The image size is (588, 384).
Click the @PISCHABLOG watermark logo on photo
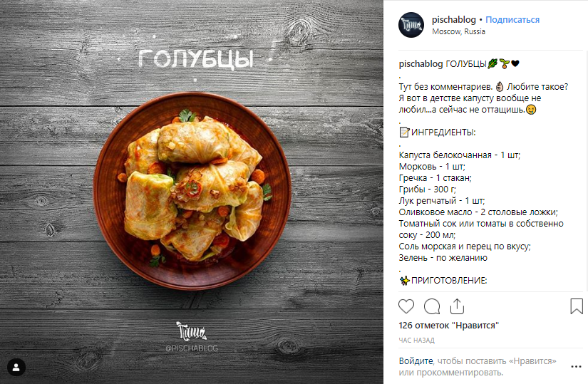(x=192, y=337)
